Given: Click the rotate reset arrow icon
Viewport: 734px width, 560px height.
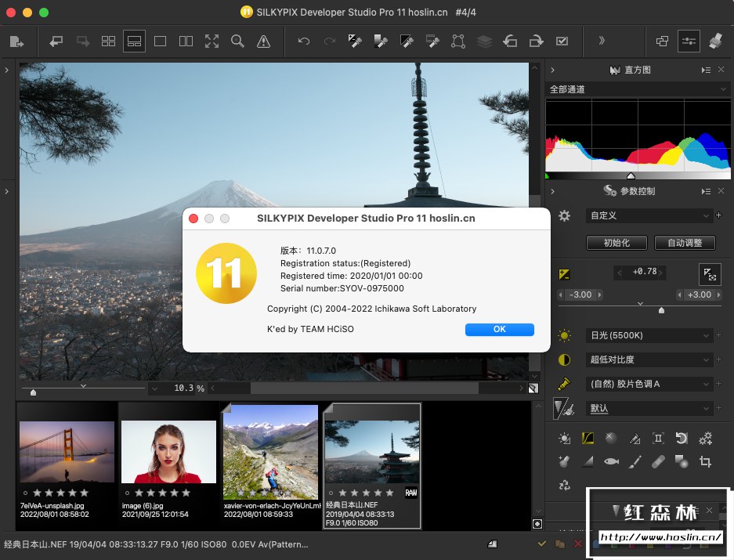Looking at the screenshot, I should (682, 439).
